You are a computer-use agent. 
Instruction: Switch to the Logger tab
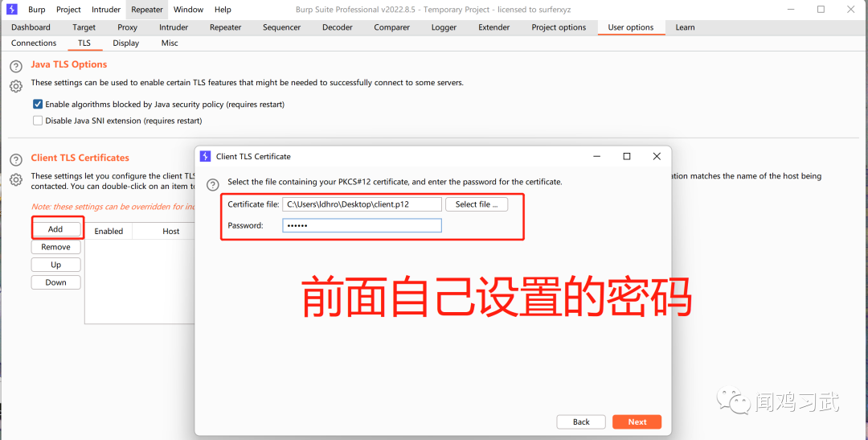(444, 27)
